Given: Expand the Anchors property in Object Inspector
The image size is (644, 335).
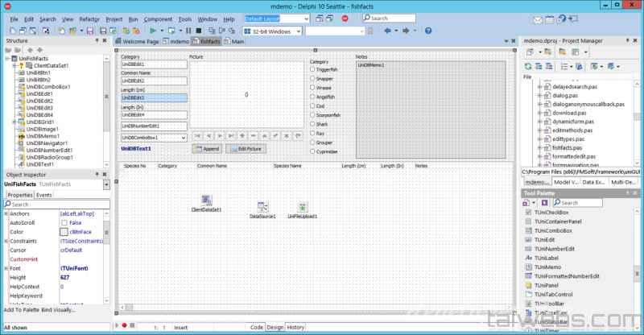Looking at the screenshot, I should click(x=6, y=213).
